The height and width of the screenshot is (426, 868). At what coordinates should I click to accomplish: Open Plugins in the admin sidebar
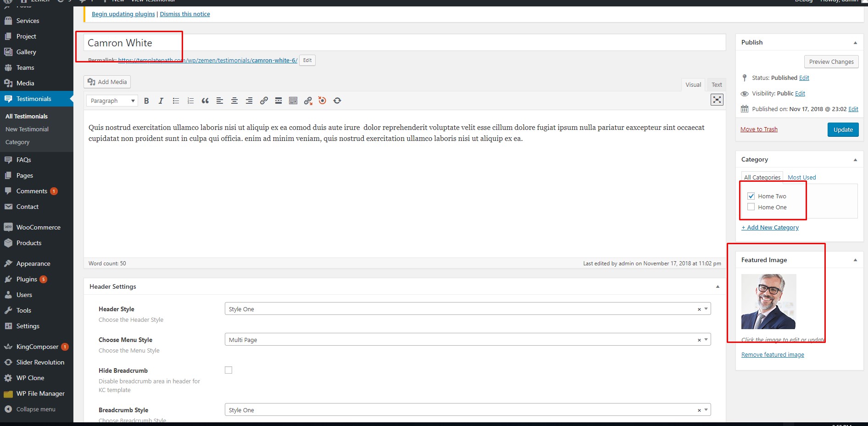[x=27, y=279]
